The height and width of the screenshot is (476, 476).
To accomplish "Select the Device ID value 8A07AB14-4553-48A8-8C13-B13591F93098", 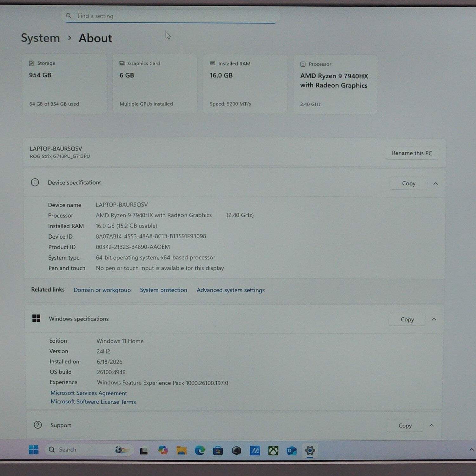I will click(151, 236).
